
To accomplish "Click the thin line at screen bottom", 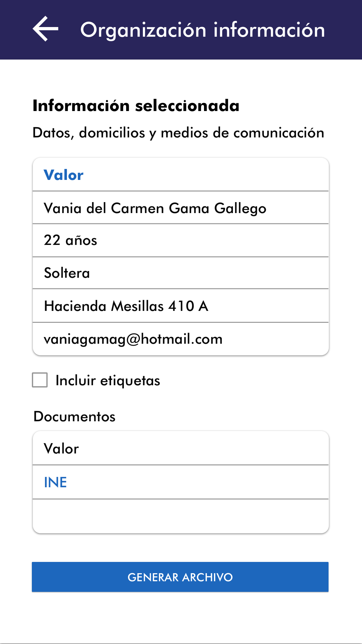I will [181, 643].
